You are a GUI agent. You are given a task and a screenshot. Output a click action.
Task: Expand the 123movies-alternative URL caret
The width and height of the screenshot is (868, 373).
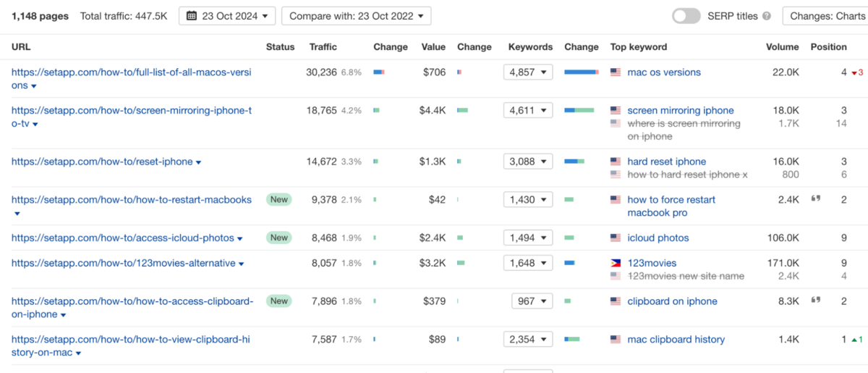tap(242, 264)
